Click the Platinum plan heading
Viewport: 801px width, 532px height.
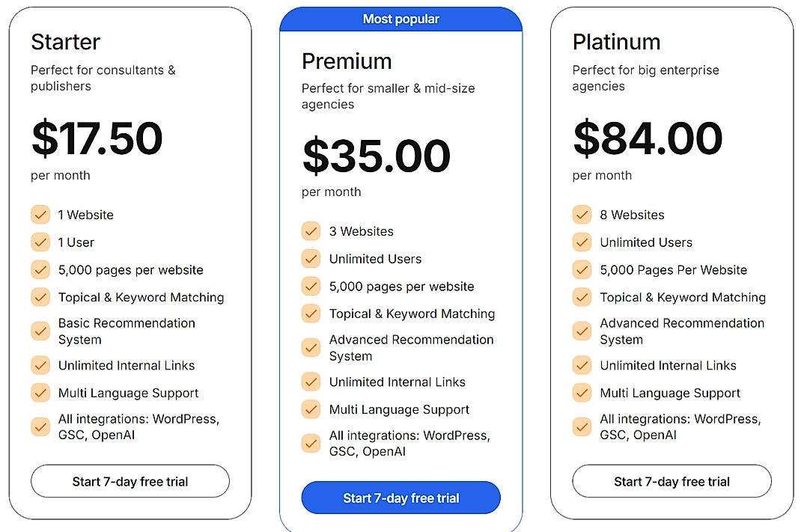[616, 43]
